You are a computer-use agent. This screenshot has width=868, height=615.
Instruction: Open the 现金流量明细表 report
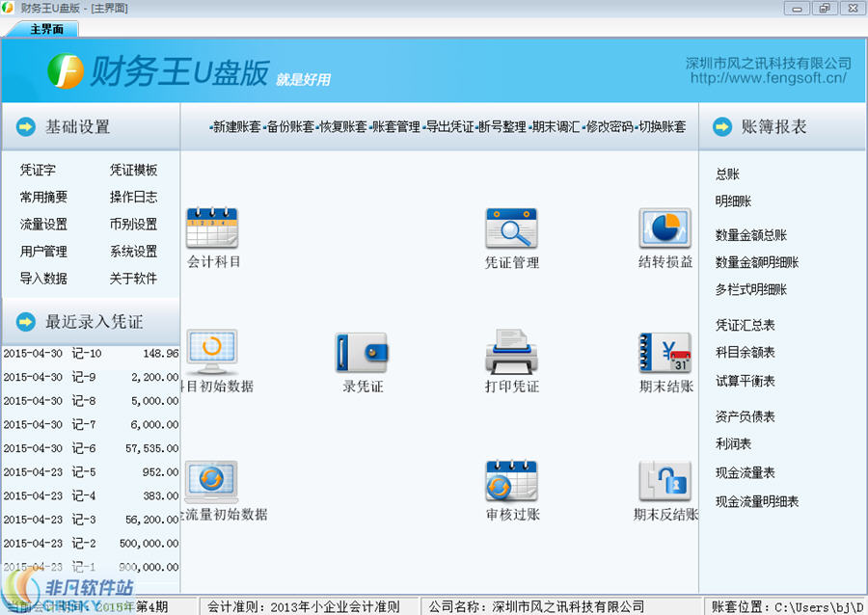(x=757, y=501)
